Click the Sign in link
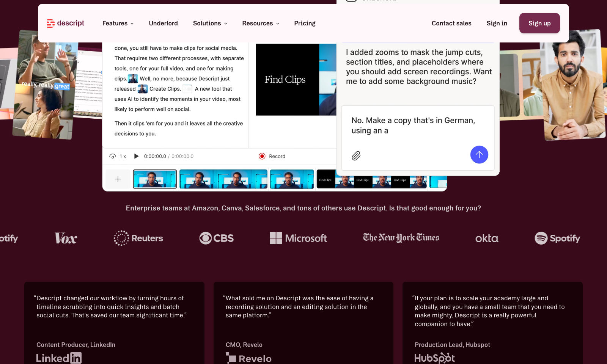Viewport: 607px width, 364px height. [x=497, y=23]
